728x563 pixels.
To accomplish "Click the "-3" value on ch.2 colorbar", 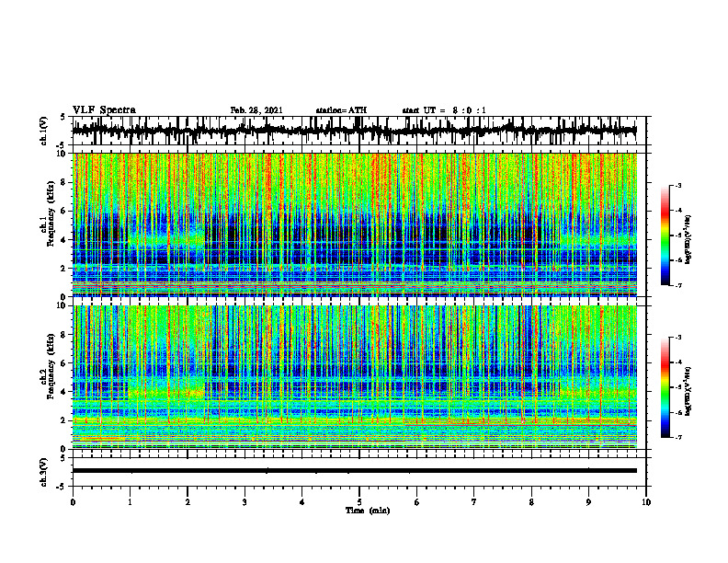I will pos(677,338).
